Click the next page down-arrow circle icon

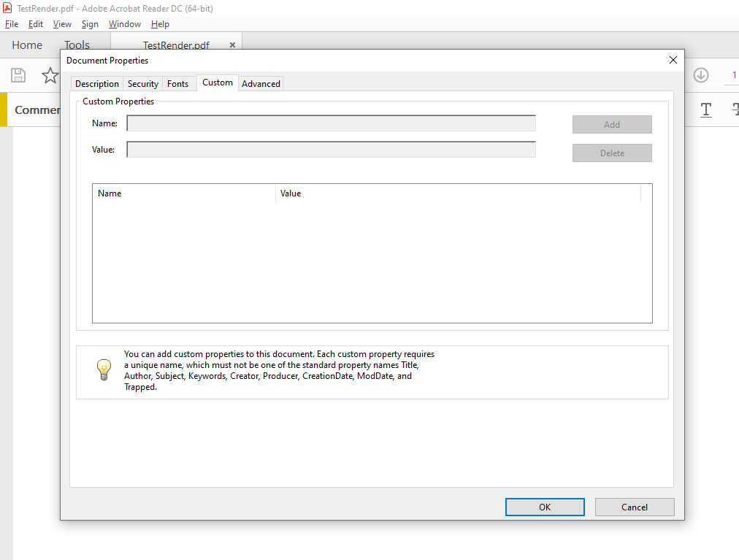click(701, 75)
